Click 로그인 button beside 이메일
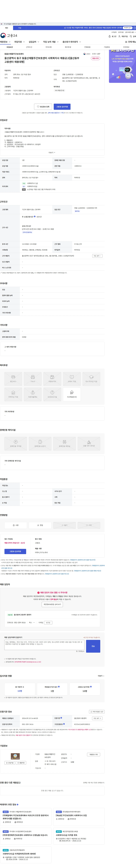The height and width of the screenshot is (868, 136). click(48, 623)
